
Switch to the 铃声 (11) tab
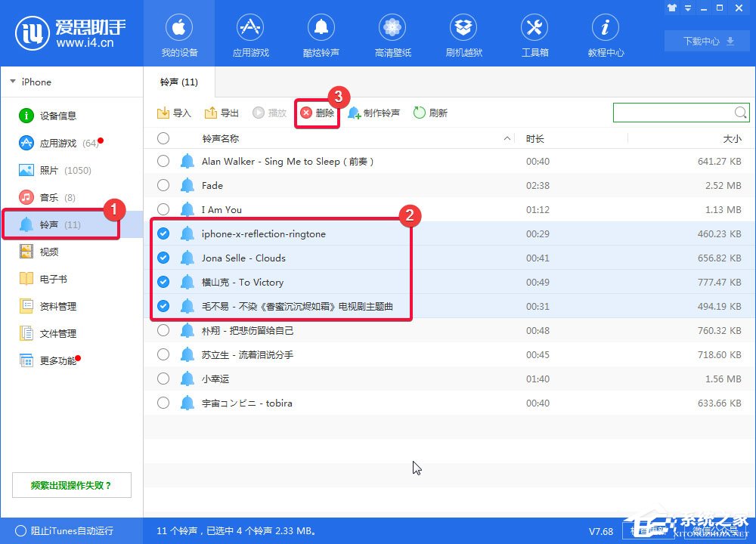click(178, 82)
